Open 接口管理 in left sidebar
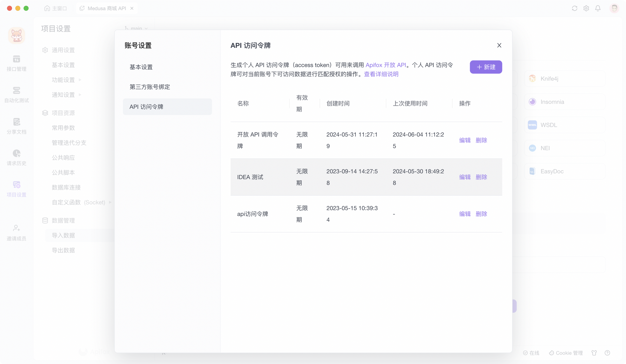 tap(17, 63)
